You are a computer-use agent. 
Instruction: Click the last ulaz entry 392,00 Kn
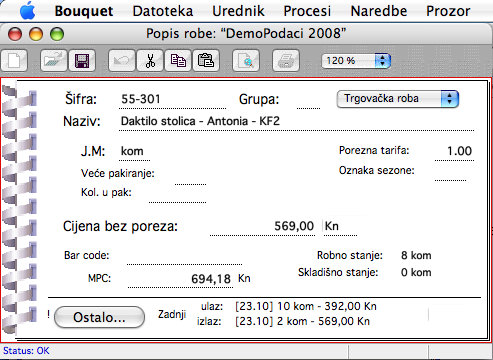tap(306, 306)
